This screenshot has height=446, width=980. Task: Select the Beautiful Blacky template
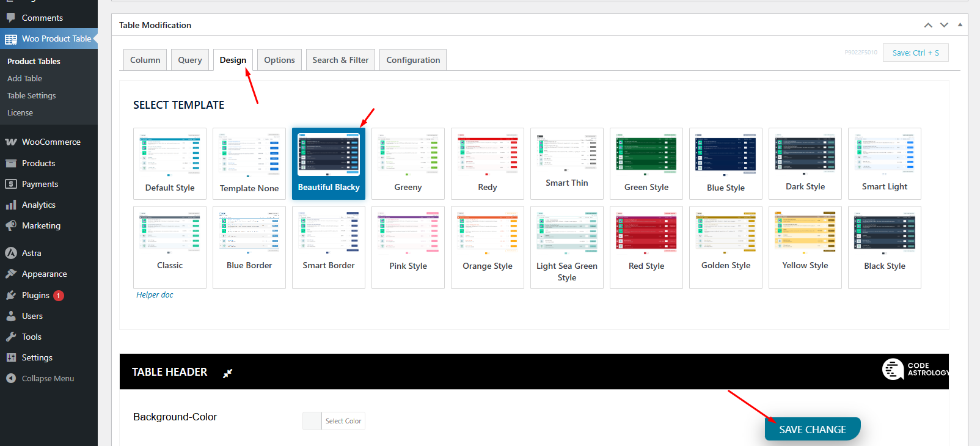pyautogui.click(x=329, y=164)
